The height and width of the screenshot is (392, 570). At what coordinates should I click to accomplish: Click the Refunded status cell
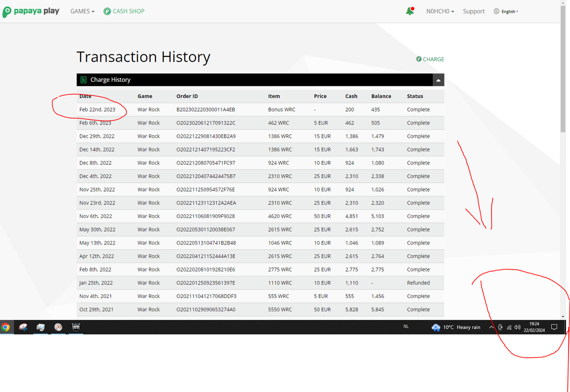pyautogui.click(x=418, y=283)
